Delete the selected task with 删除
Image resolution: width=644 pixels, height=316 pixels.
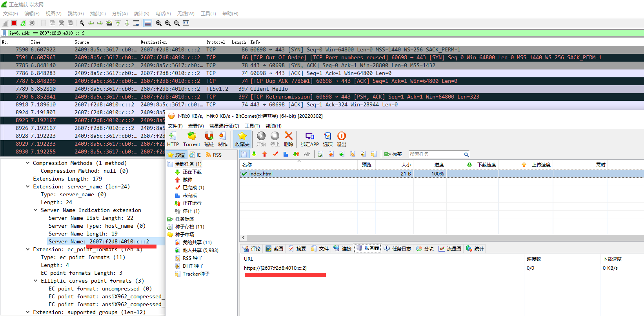tap(289, 139)
